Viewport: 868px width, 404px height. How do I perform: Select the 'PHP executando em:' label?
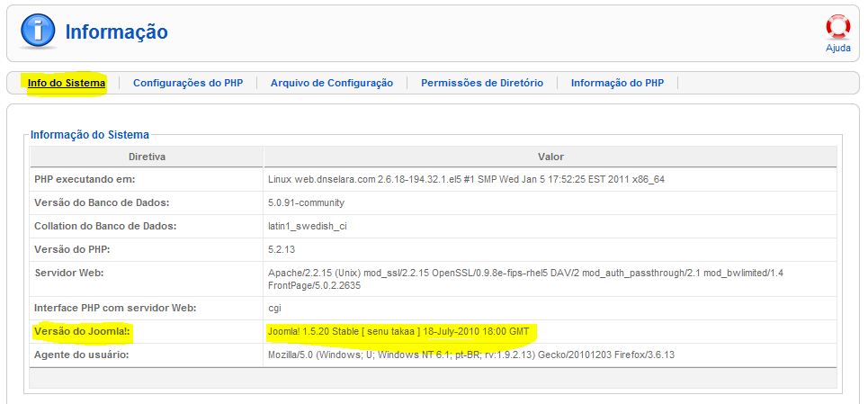coord(85,180)
